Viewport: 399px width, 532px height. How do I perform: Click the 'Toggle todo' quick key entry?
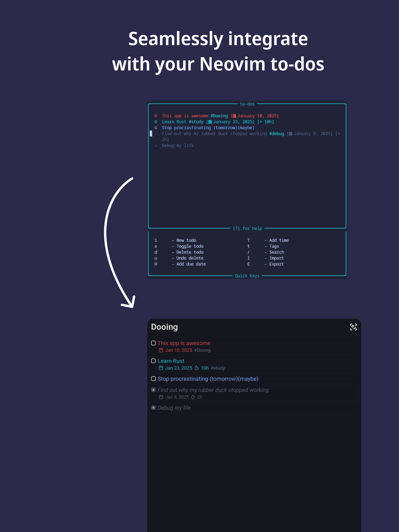point(190,246)
